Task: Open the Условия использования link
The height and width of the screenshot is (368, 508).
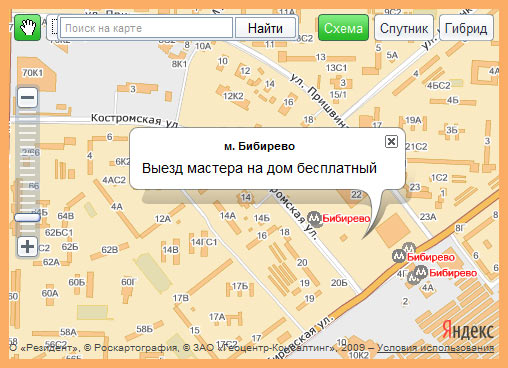Action: click(x=436, y=348)
